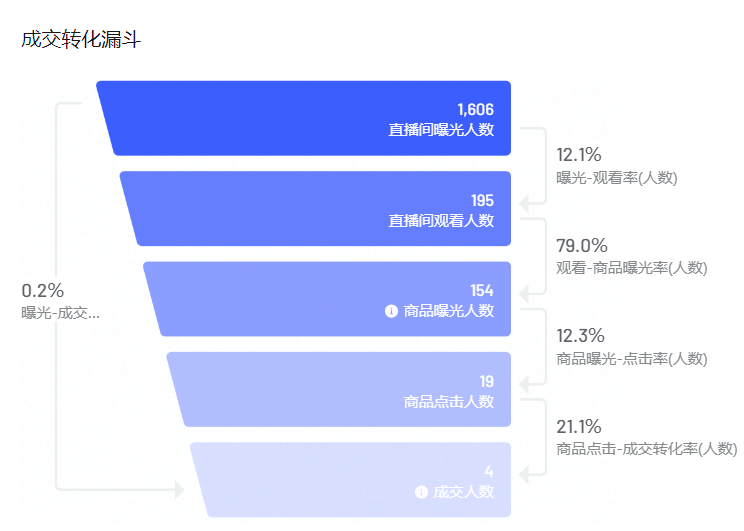This screenshot has height=531, width=744.
Task: Click the 0.2% overall conversion value
Action: 43,291
